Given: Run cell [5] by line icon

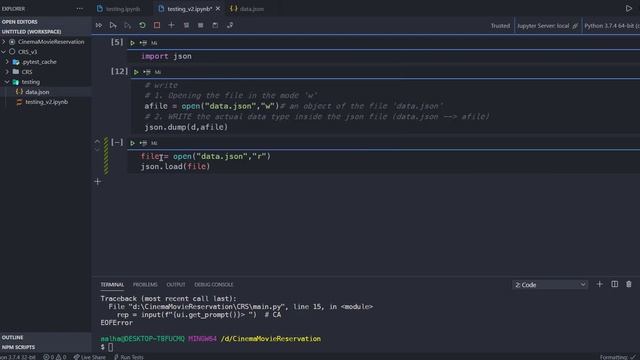Looking at the screenshot, I should [x=143, y=43].
